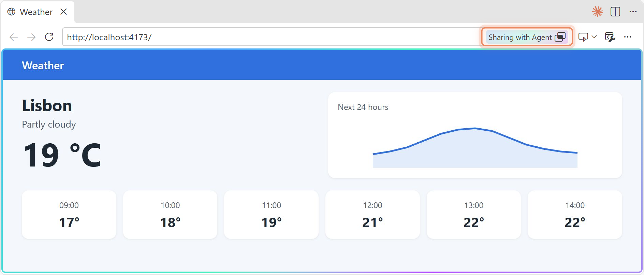Click the Weather title in the blue header
Image resolution: width=644 pixels, height=275 pixels.
click(43, 66)
